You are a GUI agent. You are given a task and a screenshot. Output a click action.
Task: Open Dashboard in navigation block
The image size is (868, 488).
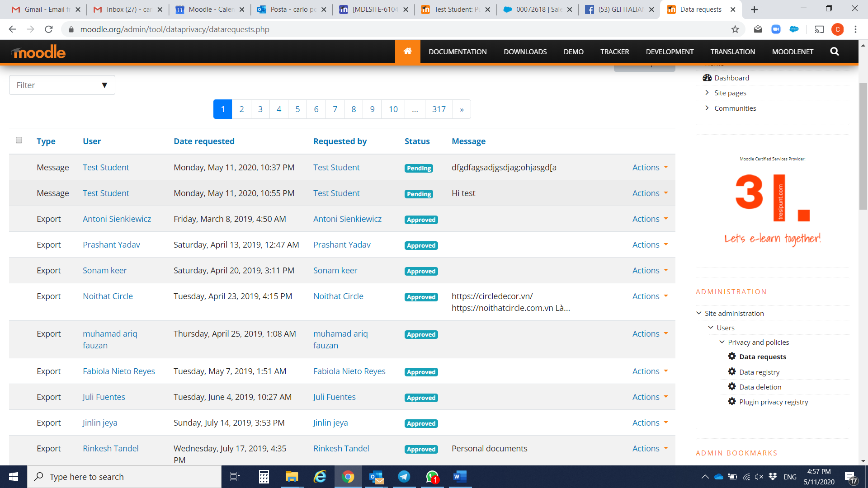tap(731, 78)
